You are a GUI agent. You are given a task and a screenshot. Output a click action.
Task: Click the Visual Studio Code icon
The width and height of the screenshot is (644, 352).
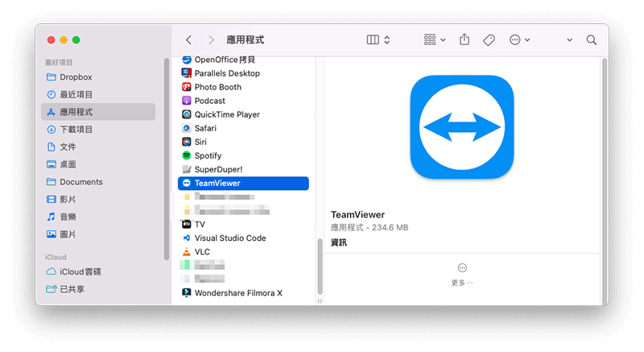click(x=187, y=238)
